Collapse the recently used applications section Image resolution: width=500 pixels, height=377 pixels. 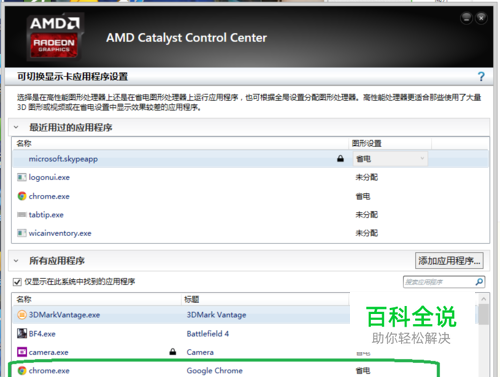coord(16,127)
